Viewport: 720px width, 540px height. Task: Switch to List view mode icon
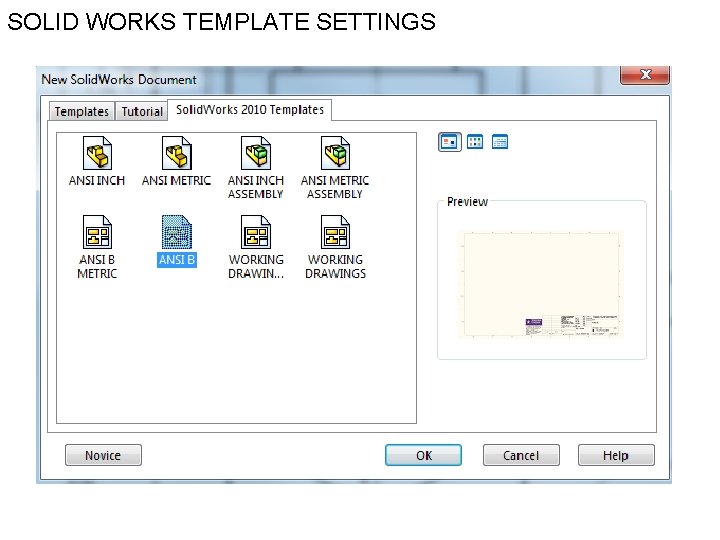[475, 142]
